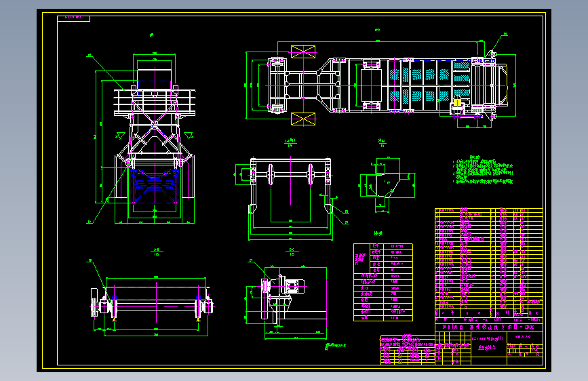Click the small bracket detail view

(x=387, y=184)
